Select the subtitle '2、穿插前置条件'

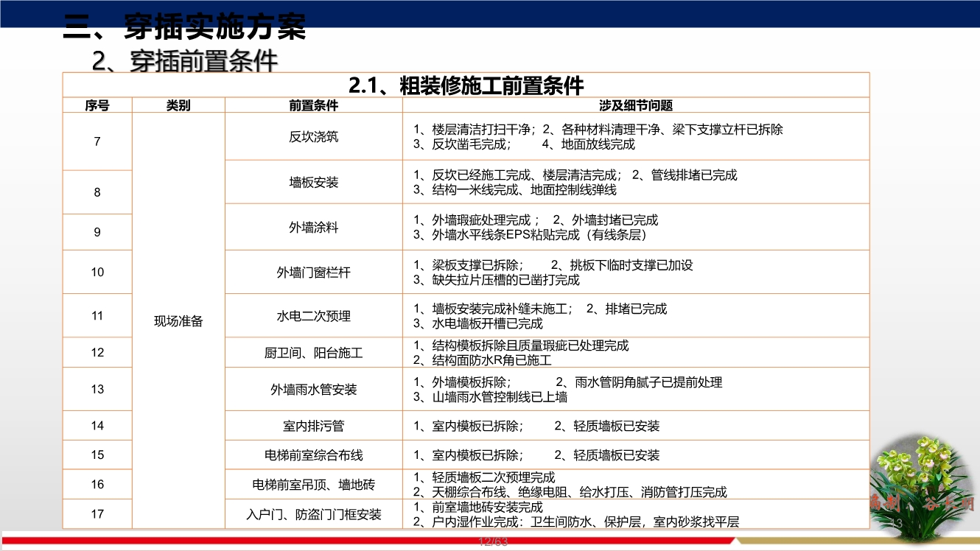pos(183,62)
